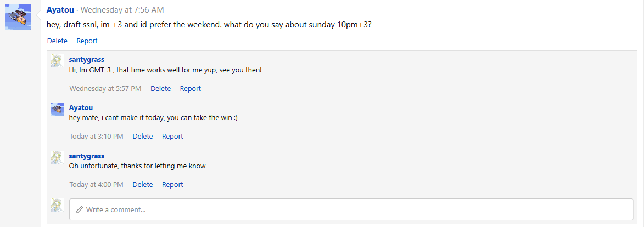Viewport: 644px width, 227px height.
Task: Click santygrass's avatar on the 'Oh unfortunate' comment
Action: point(57,157)
